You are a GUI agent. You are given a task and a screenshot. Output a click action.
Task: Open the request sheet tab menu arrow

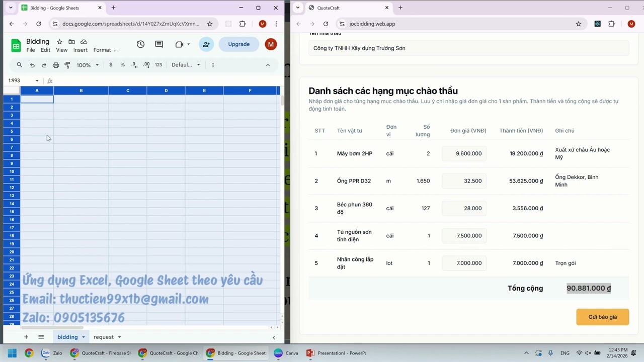(119, 337)
